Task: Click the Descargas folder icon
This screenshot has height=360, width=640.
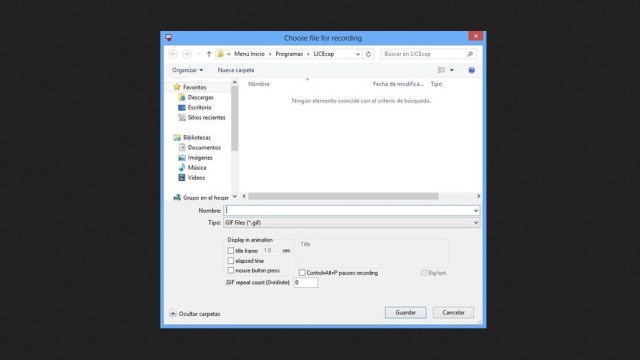Action: click(x=182, y=97)
